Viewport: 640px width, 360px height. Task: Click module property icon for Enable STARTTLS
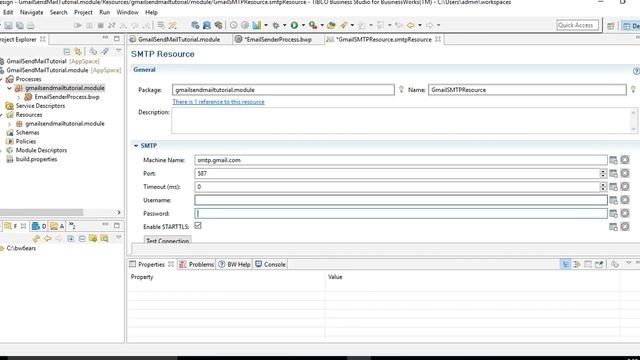613,227
